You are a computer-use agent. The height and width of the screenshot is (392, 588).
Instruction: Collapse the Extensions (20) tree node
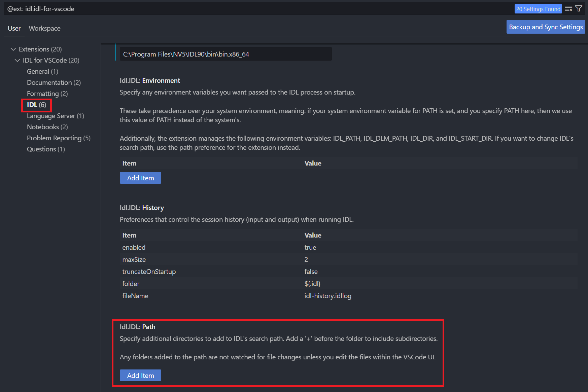[13, 49]
